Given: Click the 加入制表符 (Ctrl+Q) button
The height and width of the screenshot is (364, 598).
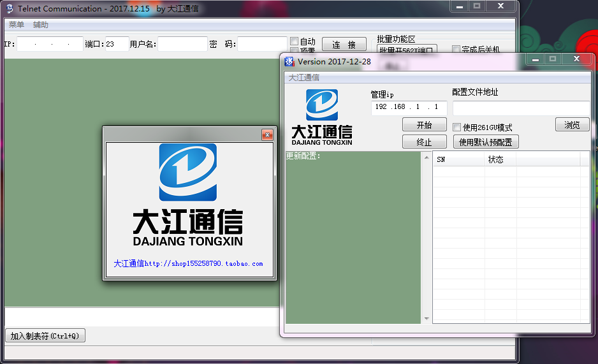Looking at the screenshot, I should point(45,336).
